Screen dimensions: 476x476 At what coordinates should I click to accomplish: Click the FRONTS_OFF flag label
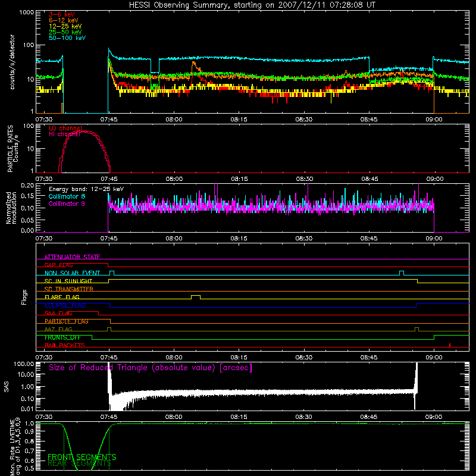click(62, 337)
